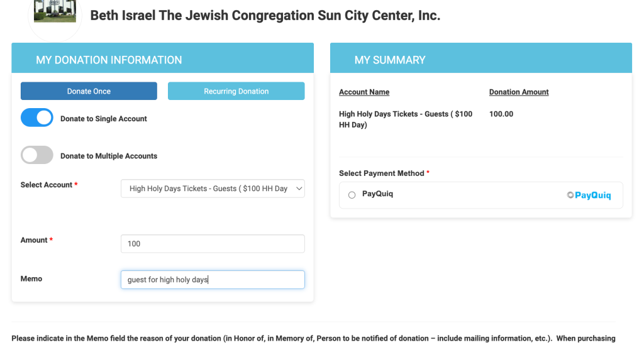Click into the Amount field showing 100

point(213,244)
